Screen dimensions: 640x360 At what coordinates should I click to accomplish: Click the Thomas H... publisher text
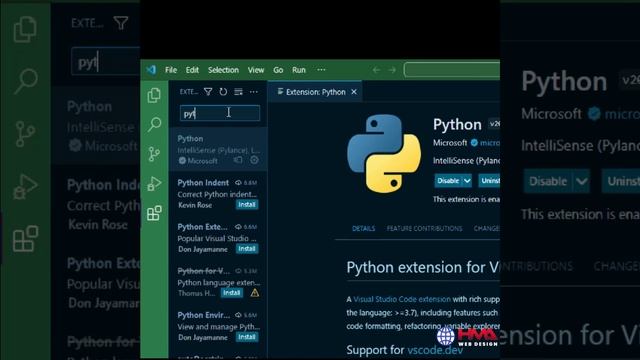[x=196, y=293]
